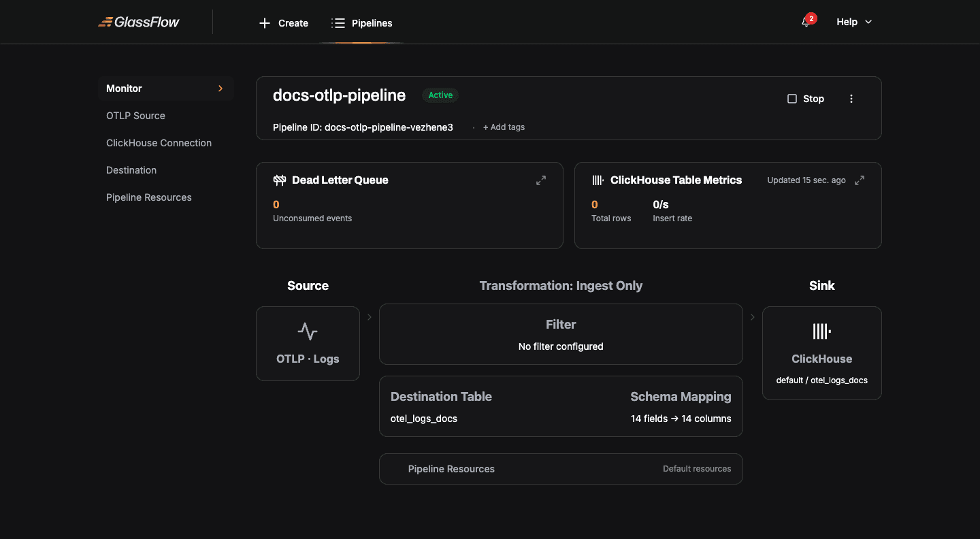The width and height of the screenshot is (980, 539).
Task: Open Pipeline Resources in the sidebar
Action: 149,197
